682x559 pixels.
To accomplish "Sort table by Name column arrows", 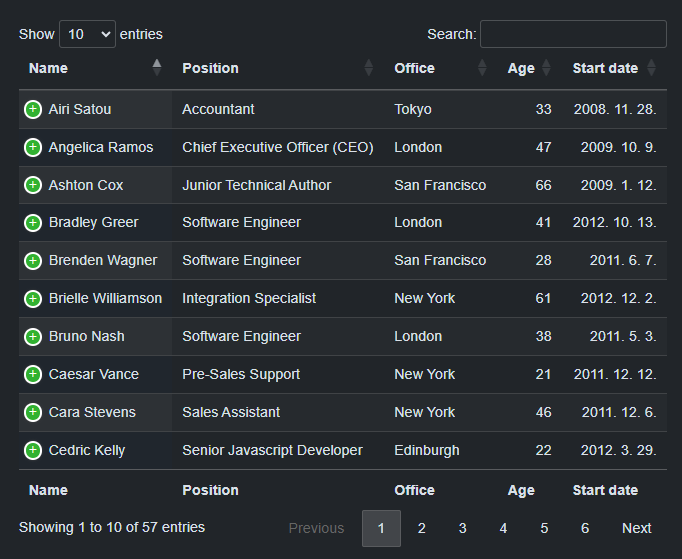I will click(156, 68).
